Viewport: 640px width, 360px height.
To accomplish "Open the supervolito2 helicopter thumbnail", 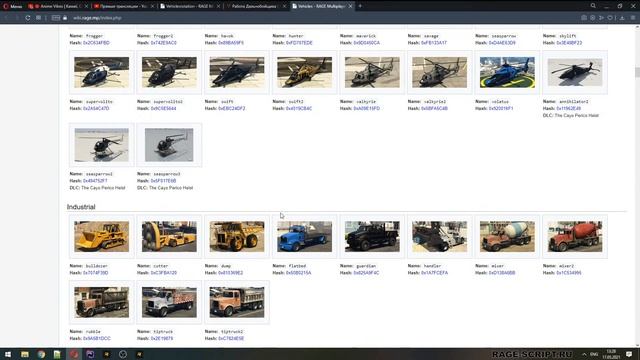I will click(169, 72).
